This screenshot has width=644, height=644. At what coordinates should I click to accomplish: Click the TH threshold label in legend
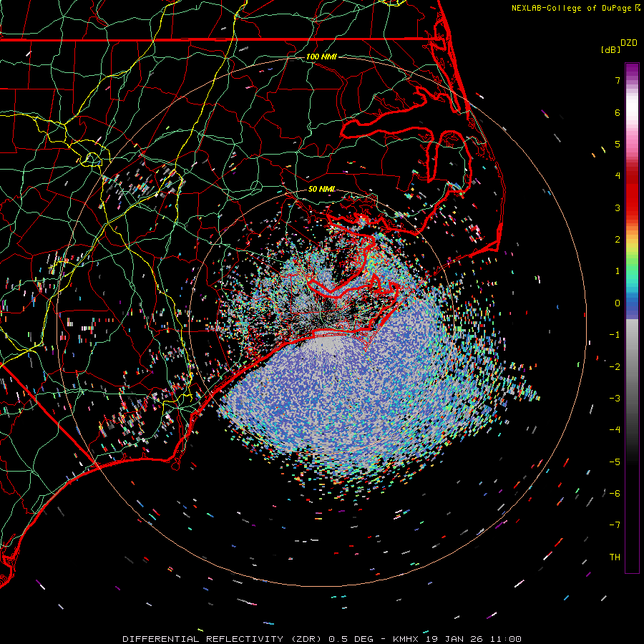615,557
